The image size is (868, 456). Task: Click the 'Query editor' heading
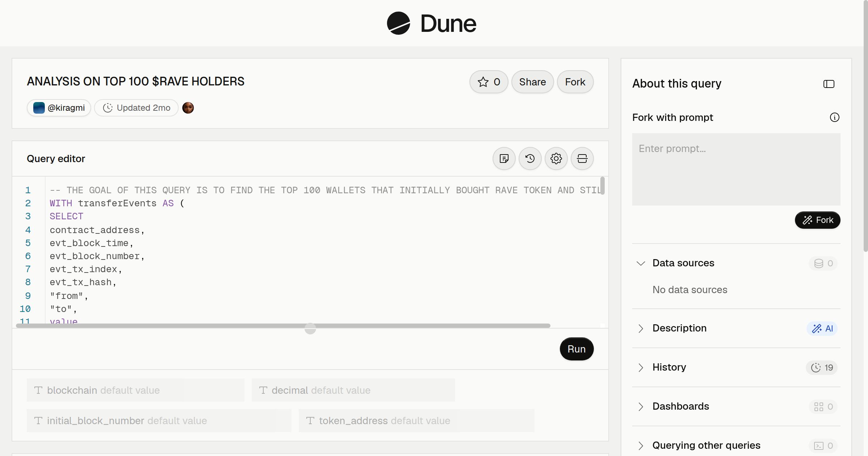56,159
